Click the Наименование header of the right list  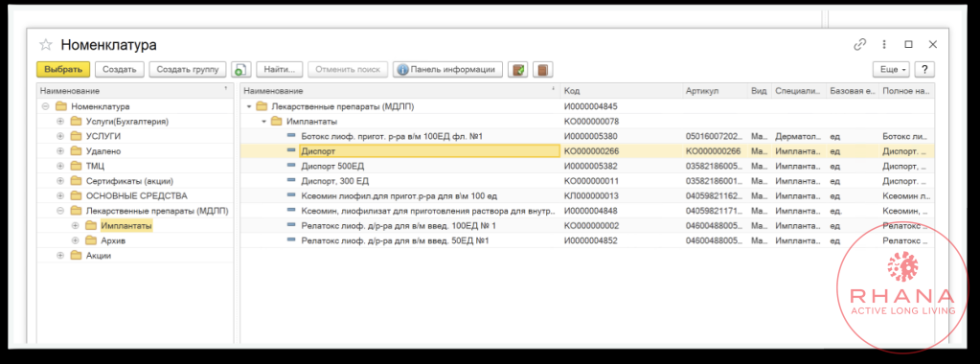(x=400, y=91)
